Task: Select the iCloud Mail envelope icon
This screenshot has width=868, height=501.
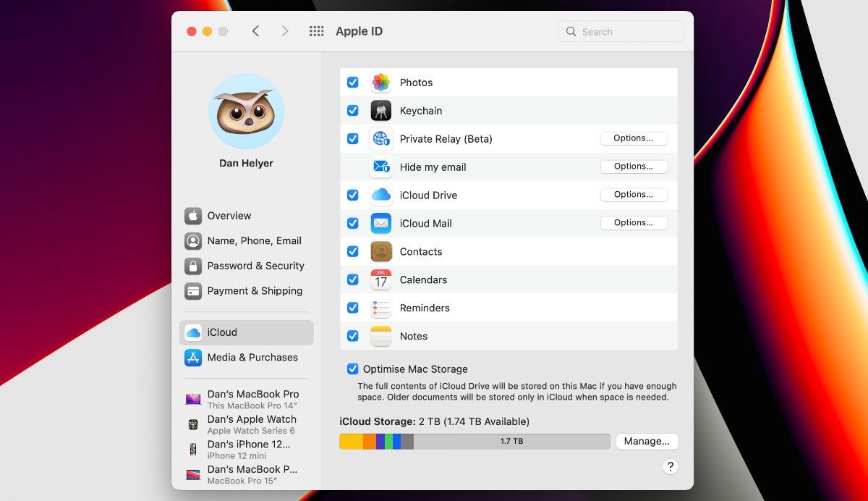Action: 380,223
